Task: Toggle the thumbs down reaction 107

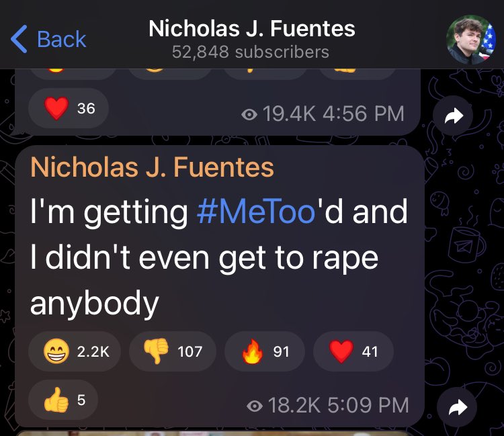Action: pos(173,351)
